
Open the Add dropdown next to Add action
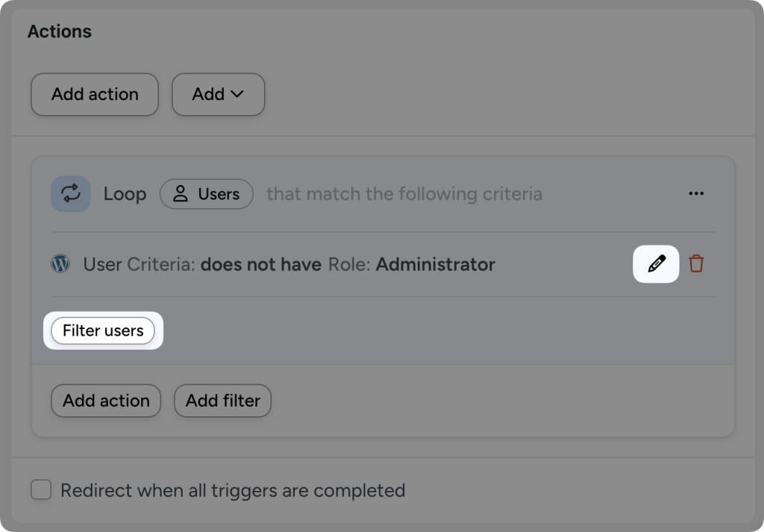click(218, 94)
